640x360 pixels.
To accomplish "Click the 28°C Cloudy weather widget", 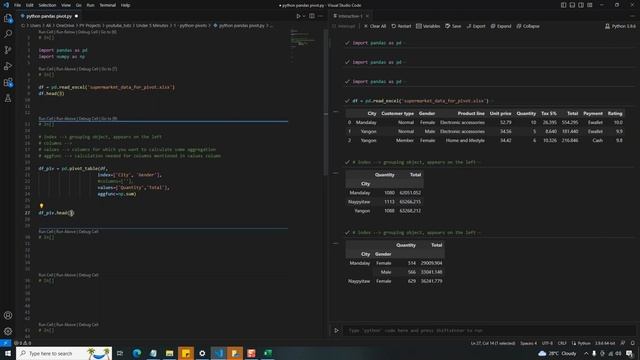I will (x=558, y=353).
